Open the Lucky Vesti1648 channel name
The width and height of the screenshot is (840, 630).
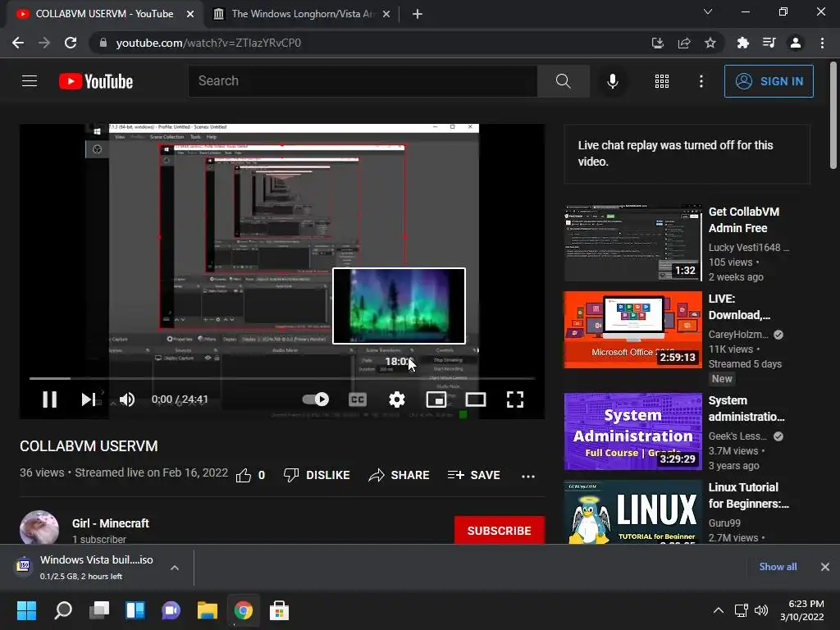[x=748, y=248]
